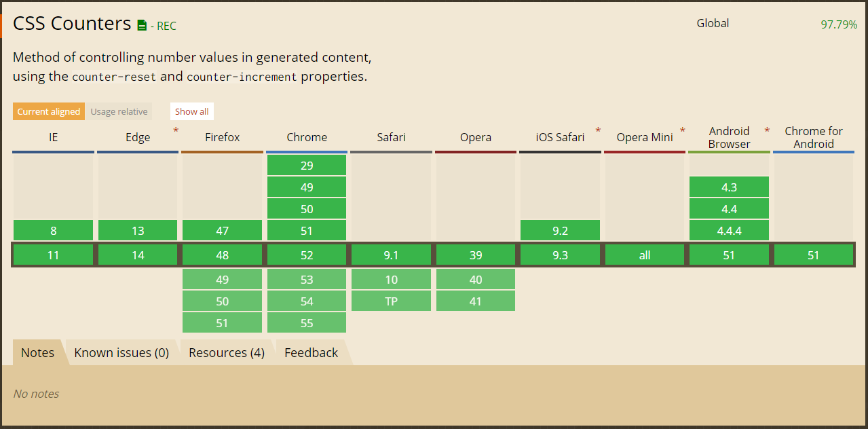Click Opera Mini "all" version cell
This screenshot has width=868, height=429.
[644, 255]
